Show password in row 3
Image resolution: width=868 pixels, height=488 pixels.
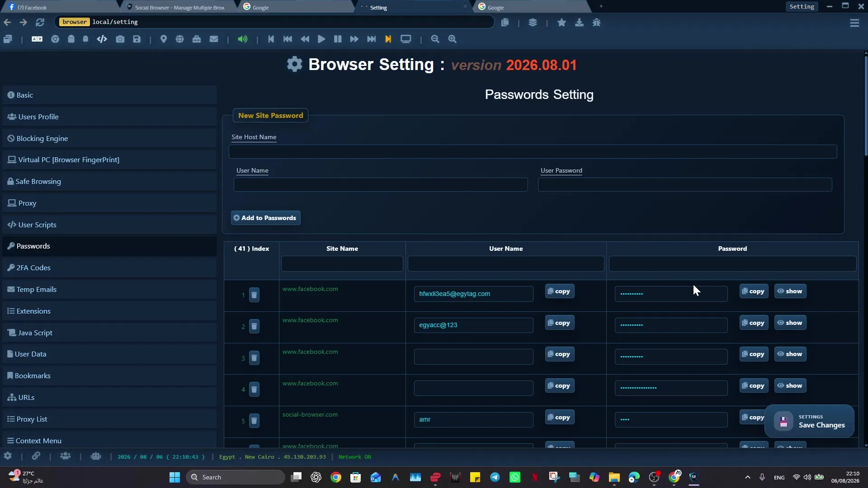click(x=790, y=354)
